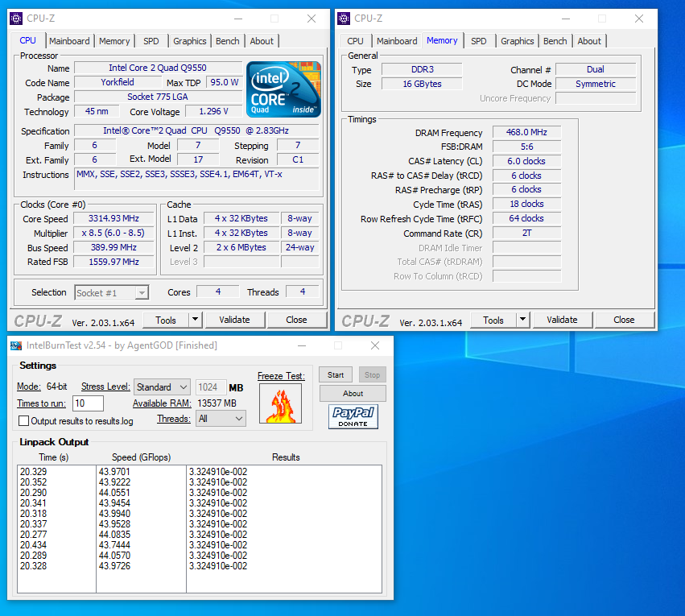Open Tools dropdown arrow in Memory timings window
Screen dimensions: 685x616
522,320
